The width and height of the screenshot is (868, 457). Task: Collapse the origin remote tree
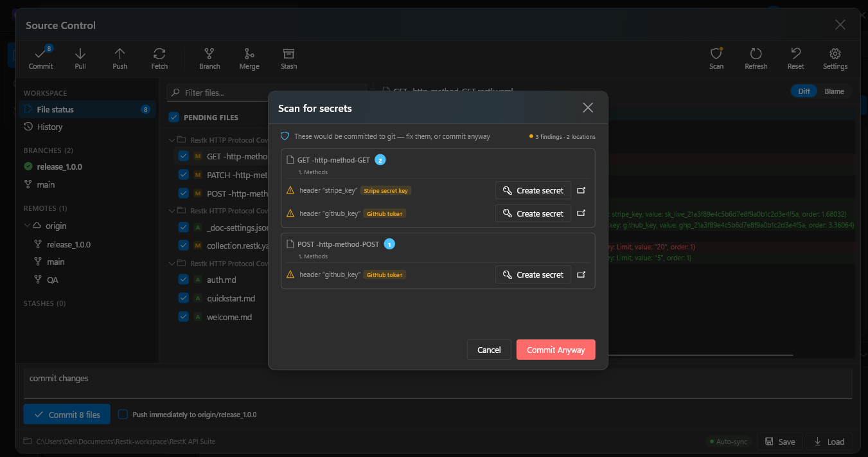point(27,226)
